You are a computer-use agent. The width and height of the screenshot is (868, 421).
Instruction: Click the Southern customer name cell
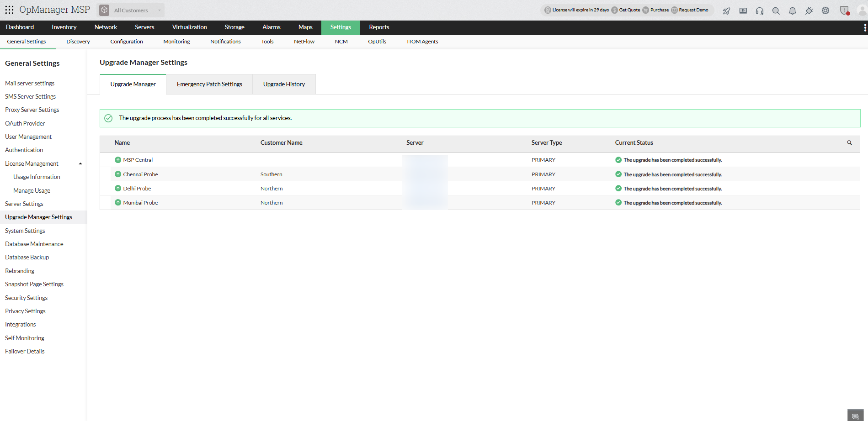(272, 174)
